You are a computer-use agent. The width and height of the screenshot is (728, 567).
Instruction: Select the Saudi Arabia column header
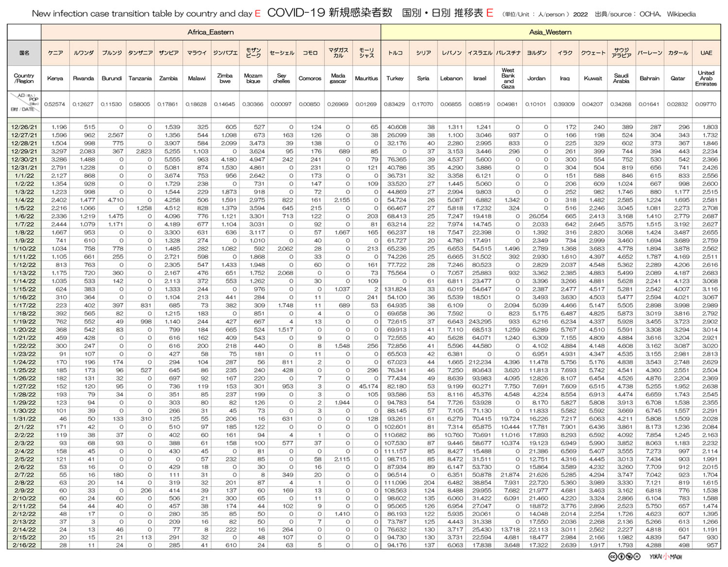pyautogui.click(x=621, y=78)
